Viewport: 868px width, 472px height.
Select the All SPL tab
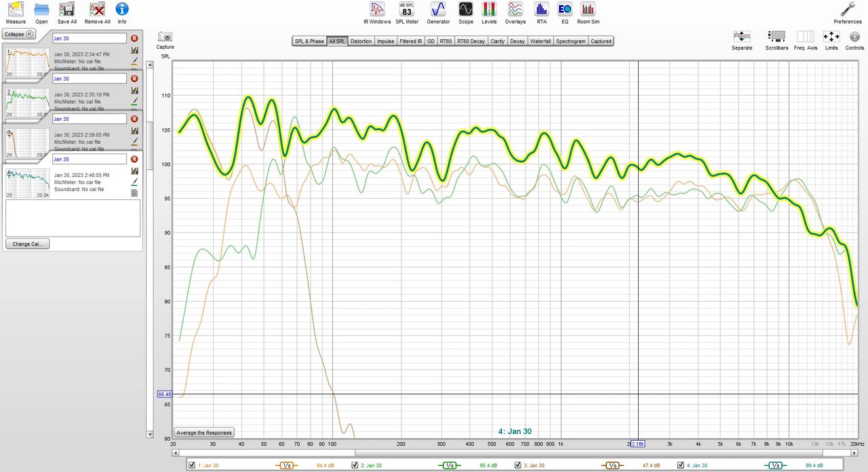(337, 41)
